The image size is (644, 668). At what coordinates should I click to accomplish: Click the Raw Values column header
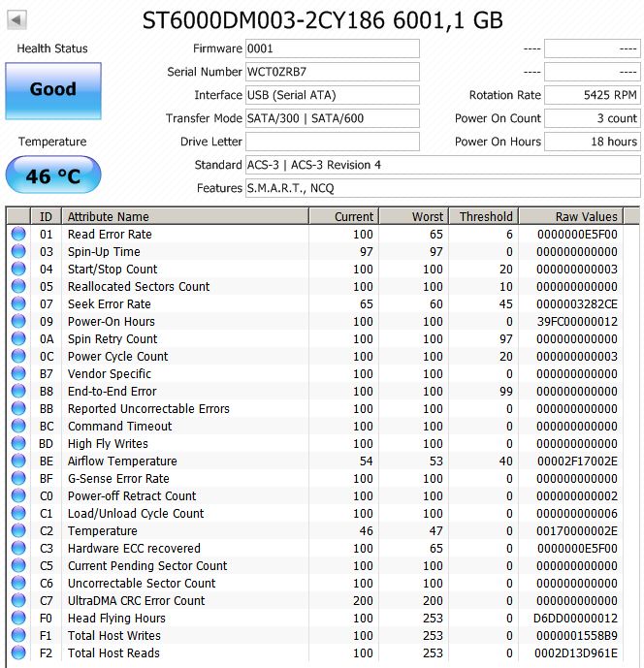point(570,216)
